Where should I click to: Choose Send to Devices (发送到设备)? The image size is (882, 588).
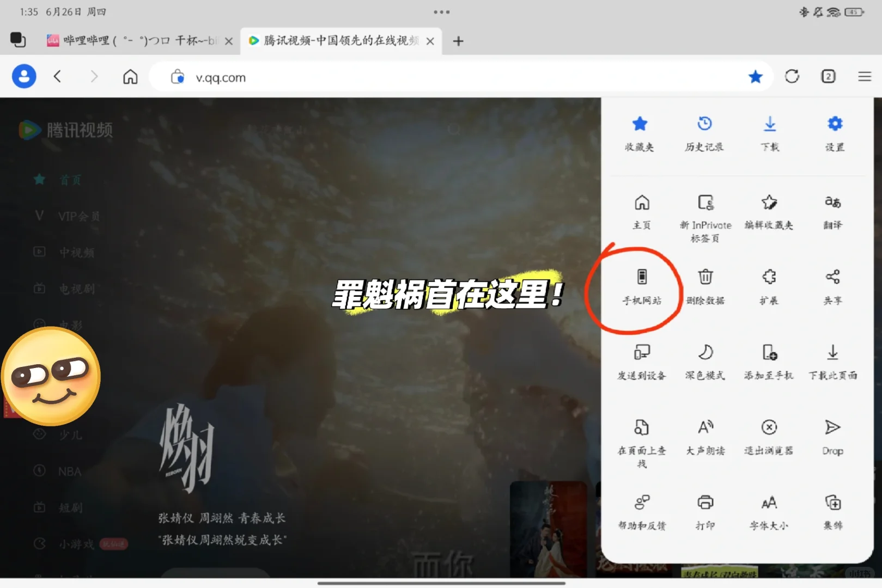(642, 362)
